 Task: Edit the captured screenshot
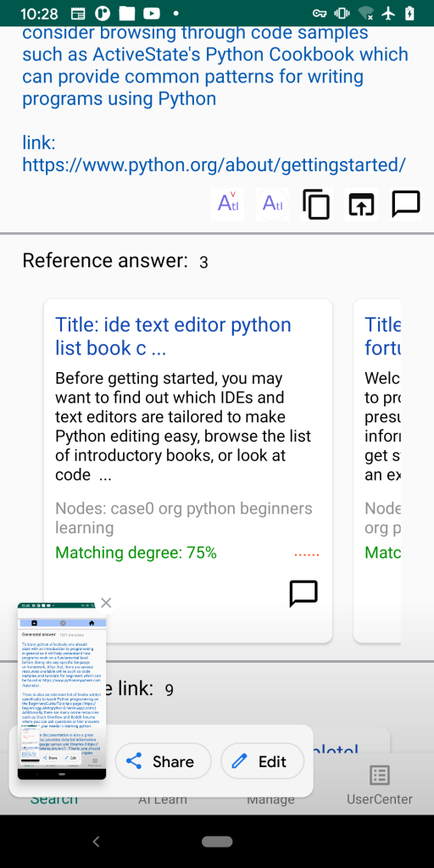point(263,761)
